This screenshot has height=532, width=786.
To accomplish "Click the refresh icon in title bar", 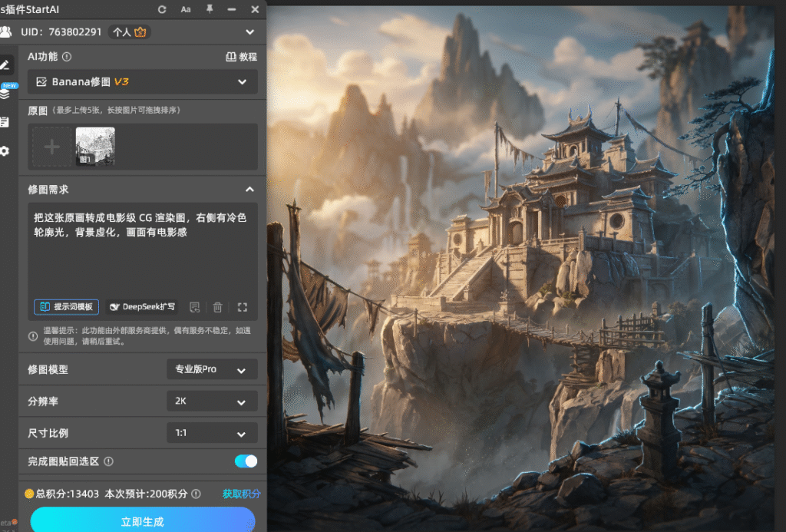I will [x=162, y=9].
